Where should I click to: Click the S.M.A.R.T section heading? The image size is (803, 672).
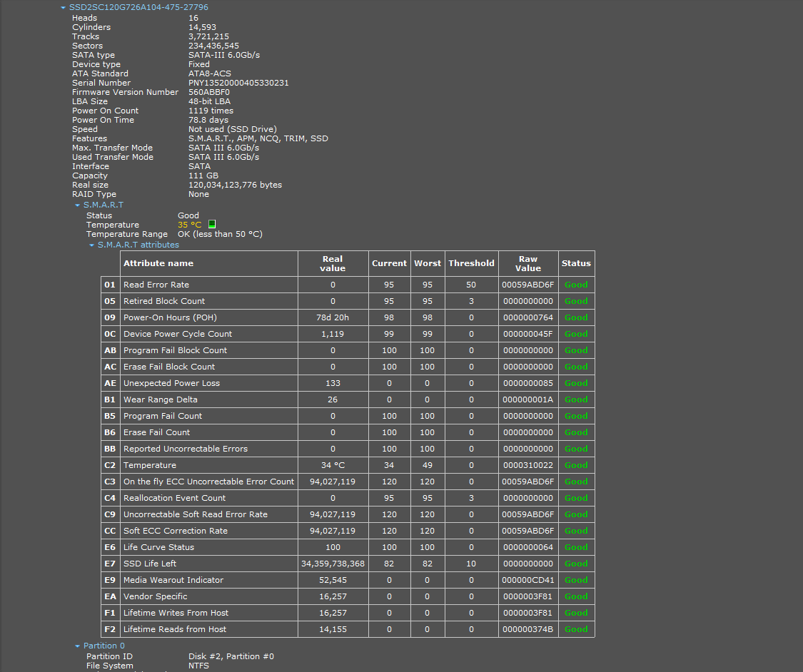pos(103,205)
